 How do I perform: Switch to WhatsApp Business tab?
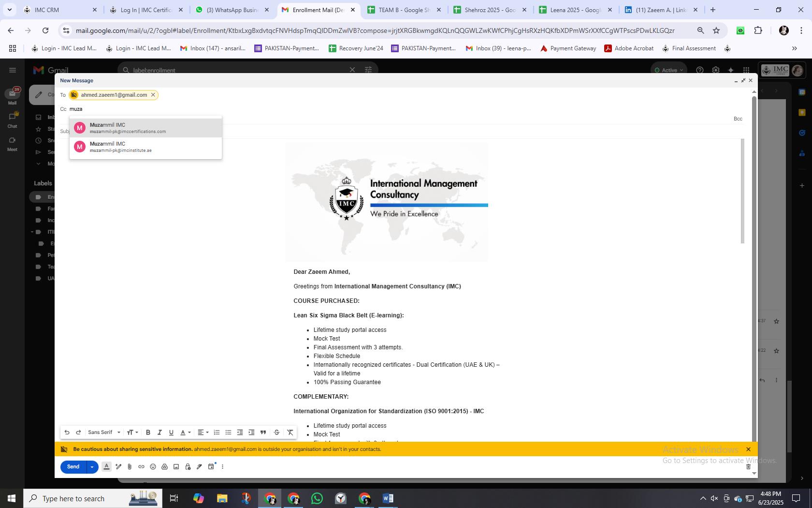point(233,10)
